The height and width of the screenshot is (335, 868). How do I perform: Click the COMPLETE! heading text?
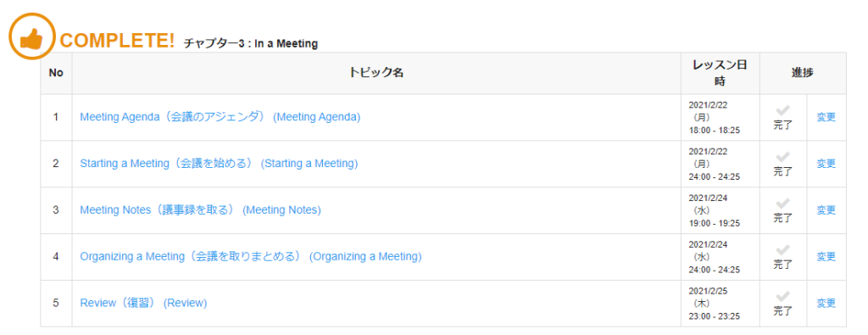(117, 40)
